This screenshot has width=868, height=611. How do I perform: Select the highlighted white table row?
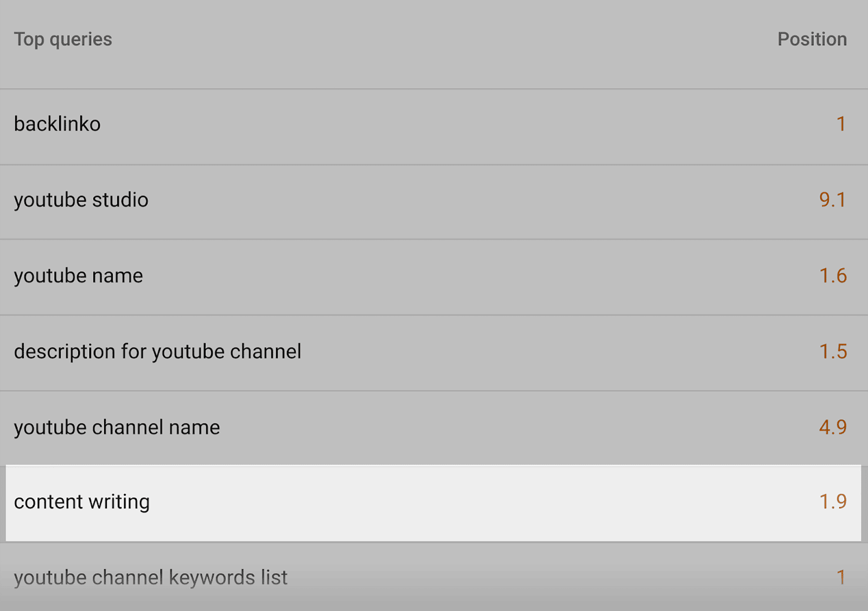click(434, 503)
